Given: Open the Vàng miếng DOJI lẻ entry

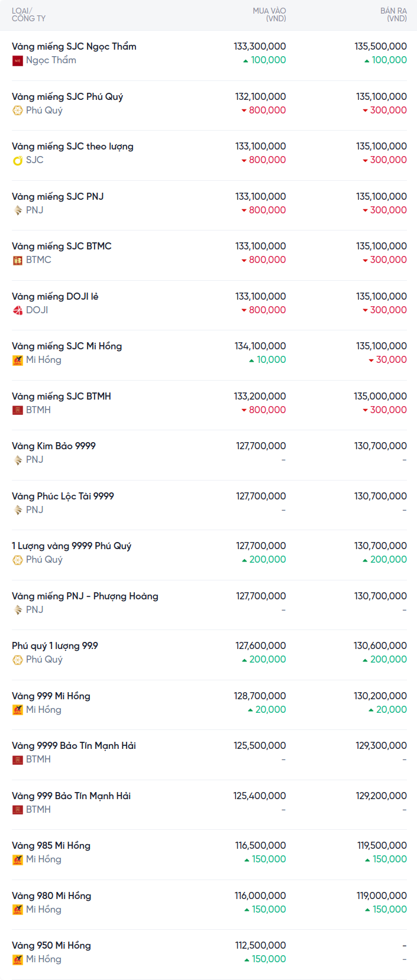Looking at the screenshot, I should coord(55,297).
